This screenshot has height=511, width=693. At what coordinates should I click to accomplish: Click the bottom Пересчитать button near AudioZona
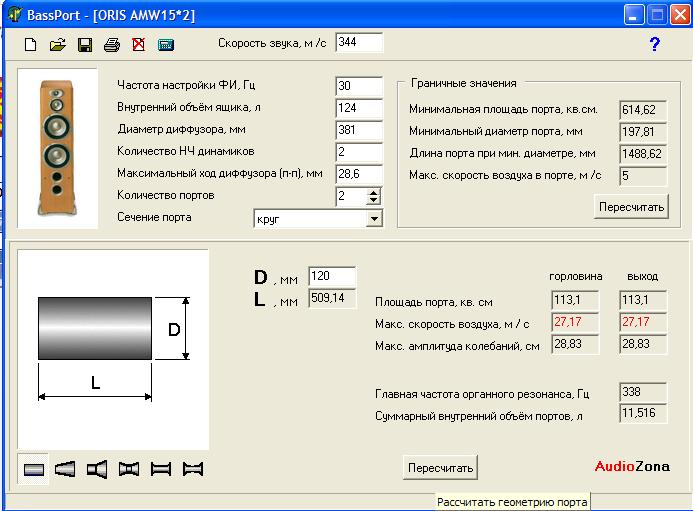pos(441,468)
